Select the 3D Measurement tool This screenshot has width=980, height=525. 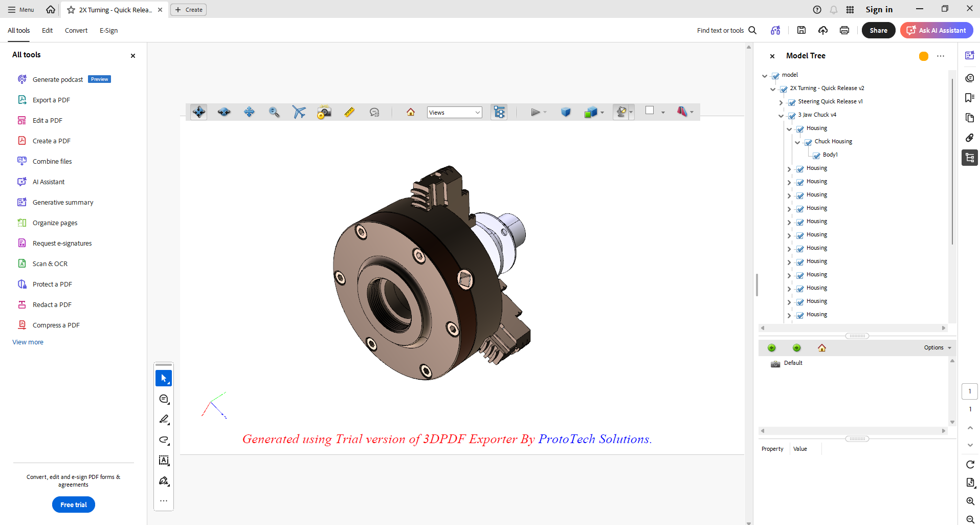click(349, 112)
